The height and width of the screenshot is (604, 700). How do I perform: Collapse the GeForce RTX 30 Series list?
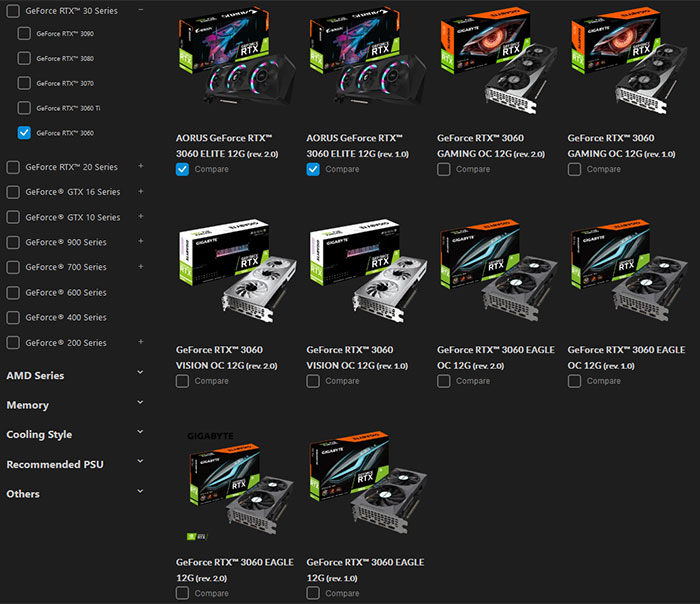tap(141, 10)
